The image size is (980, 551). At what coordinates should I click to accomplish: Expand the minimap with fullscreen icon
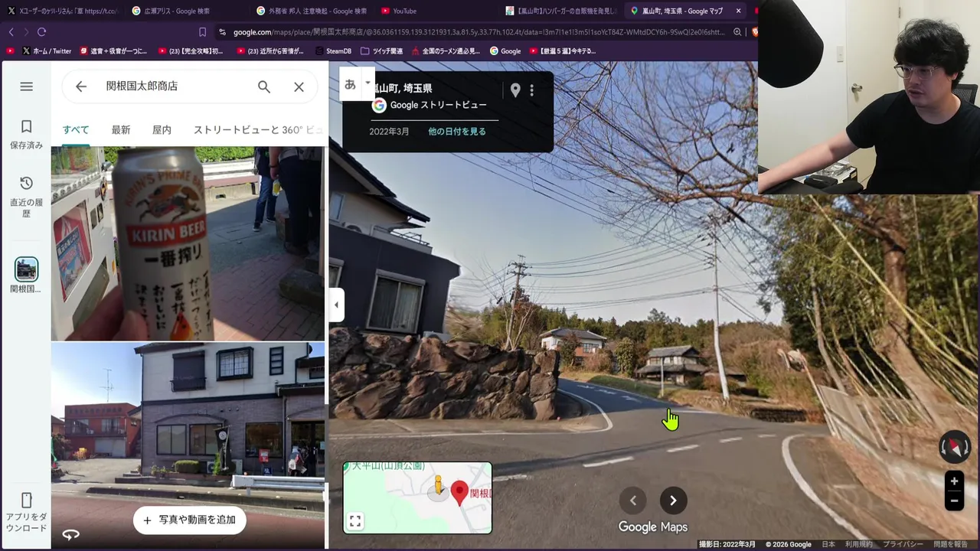pos(355,521)
